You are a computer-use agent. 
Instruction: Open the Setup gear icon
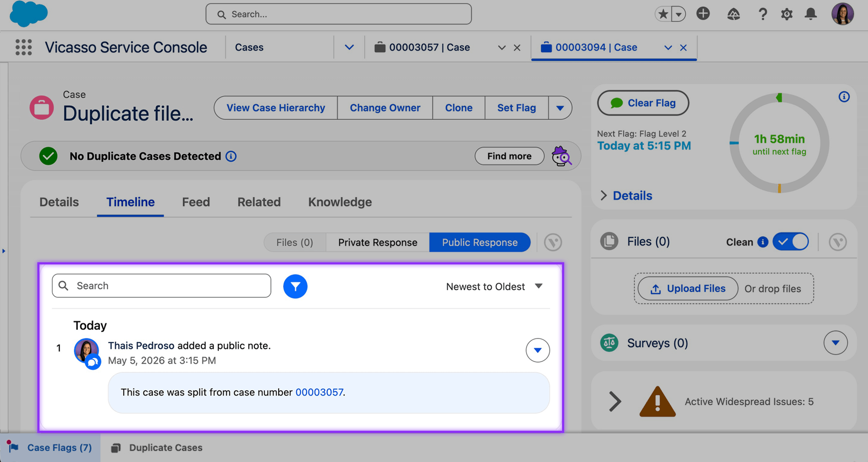click(787, 14)
